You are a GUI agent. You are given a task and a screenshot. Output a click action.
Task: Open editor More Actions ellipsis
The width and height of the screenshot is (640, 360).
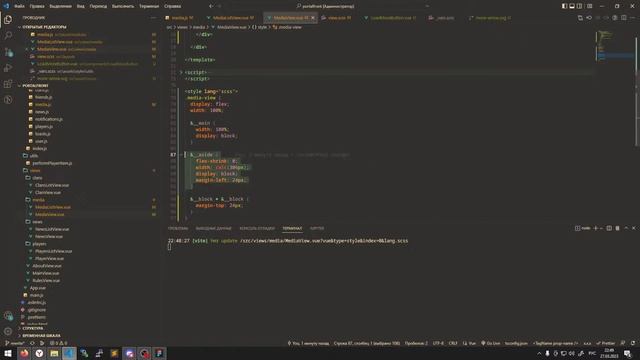pyautogui.click(x=633, y=18)
